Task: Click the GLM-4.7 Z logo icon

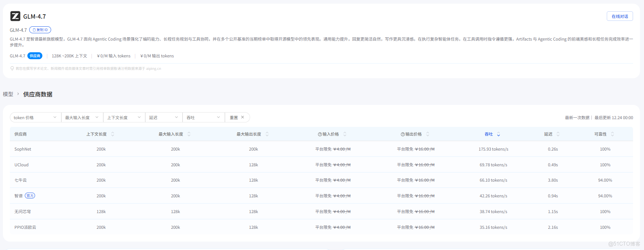Action: tap(15, 16)
